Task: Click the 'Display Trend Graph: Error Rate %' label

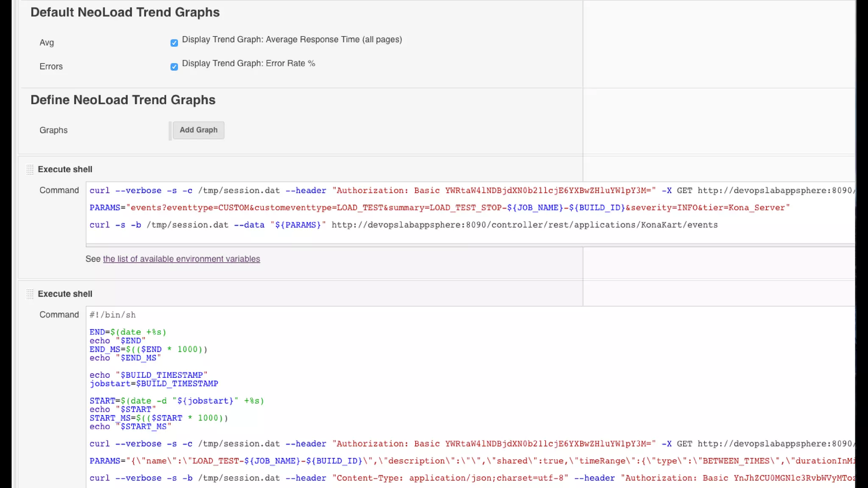Action: (248, 64)
